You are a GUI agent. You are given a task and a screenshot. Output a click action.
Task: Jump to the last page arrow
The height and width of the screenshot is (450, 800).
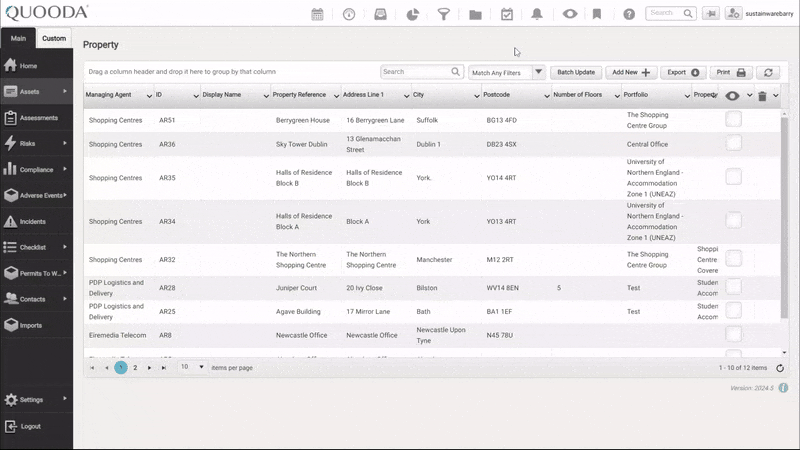164,367
